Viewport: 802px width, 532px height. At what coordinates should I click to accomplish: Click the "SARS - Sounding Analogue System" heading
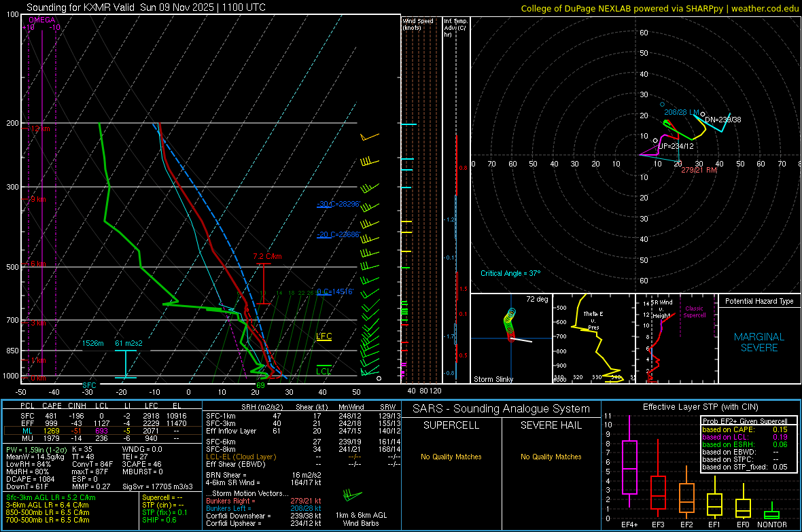[x=502, y=409]
